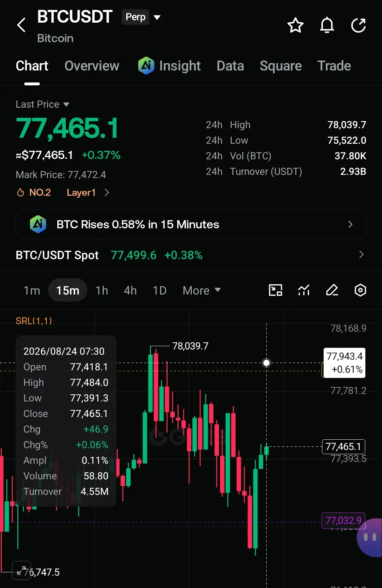382x588 pixels.
Task: Open chart settings hexagon icon
Action: (360, 290)
